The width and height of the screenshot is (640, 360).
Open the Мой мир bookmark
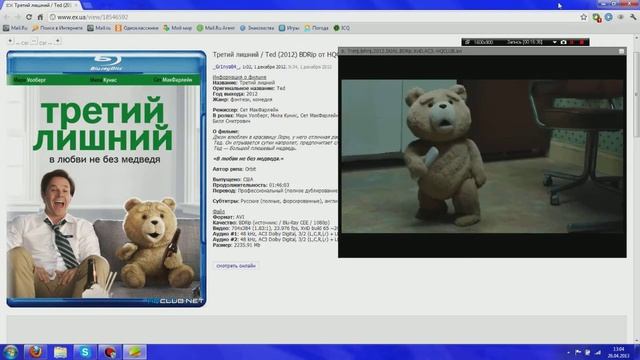coord(178,28)
